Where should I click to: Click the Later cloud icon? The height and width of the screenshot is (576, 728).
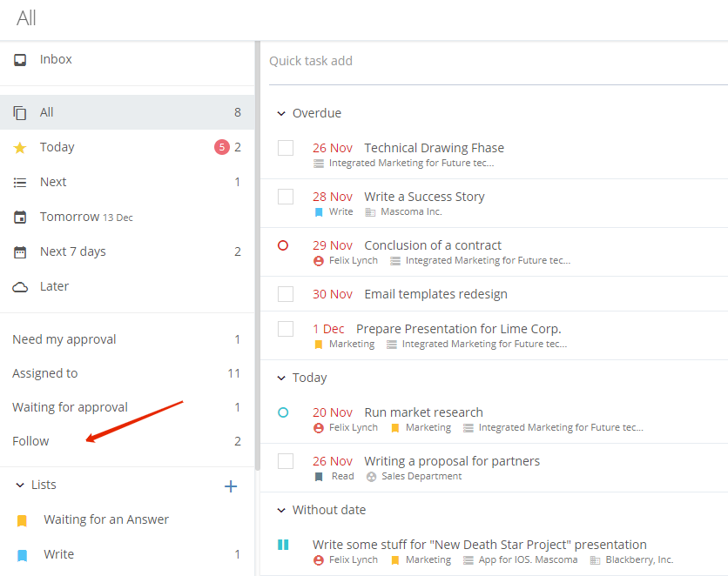pos(20,287)
